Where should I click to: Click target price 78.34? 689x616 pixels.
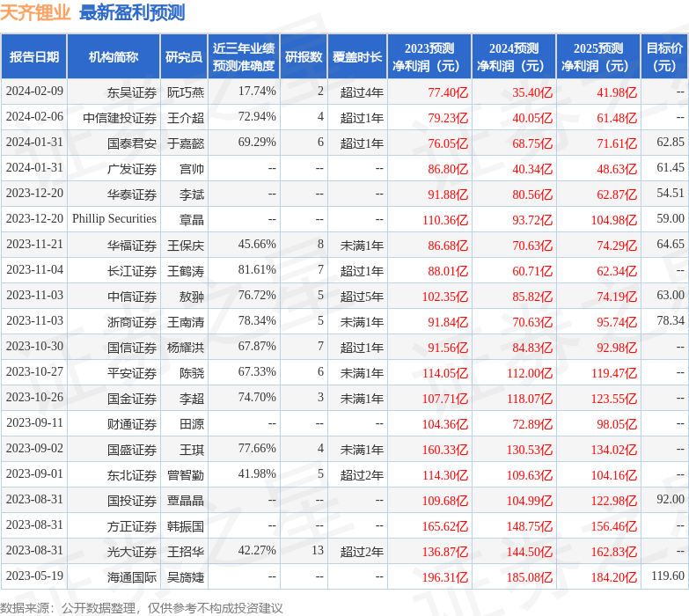coord(671,320)
